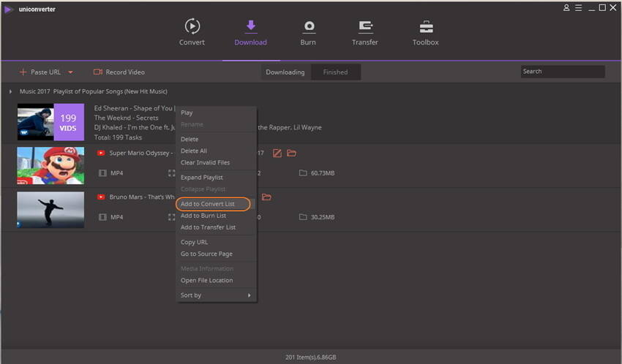Click the YouTube icon beside Super Mario Odyssey
This screenshot has width=622, height=364.
point(101,153)
